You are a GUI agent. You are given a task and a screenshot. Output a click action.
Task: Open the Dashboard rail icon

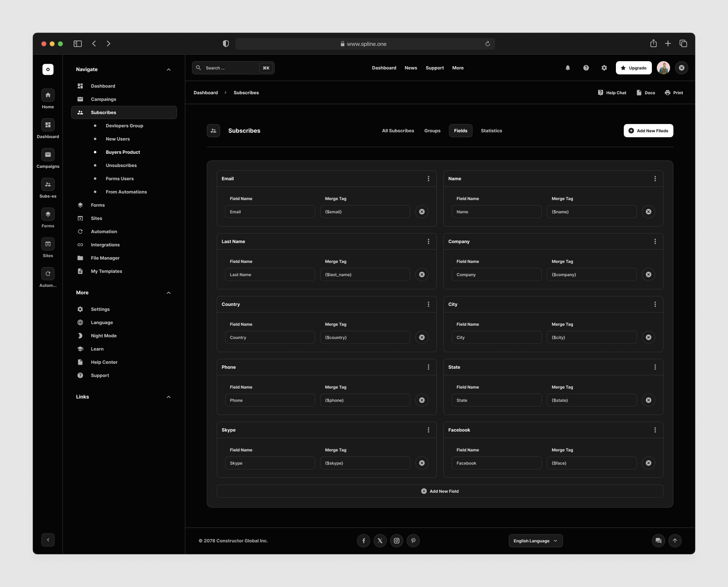[x=48, y=125]
